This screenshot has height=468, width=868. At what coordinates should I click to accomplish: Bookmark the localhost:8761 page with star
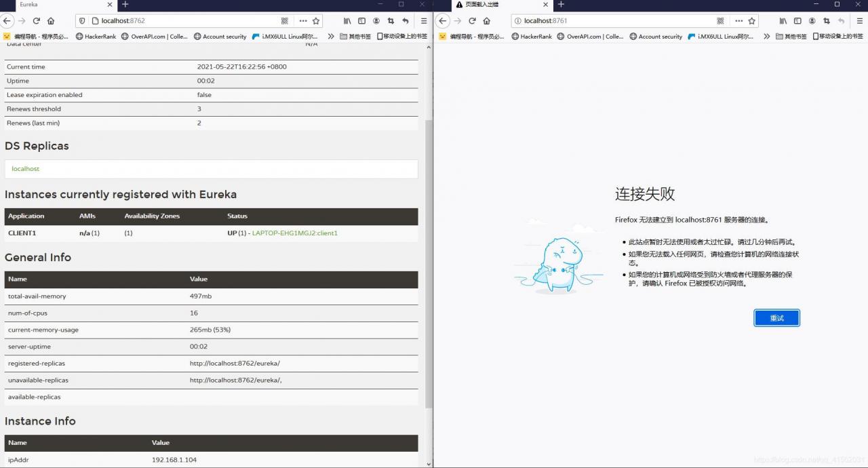coord(752,21)
